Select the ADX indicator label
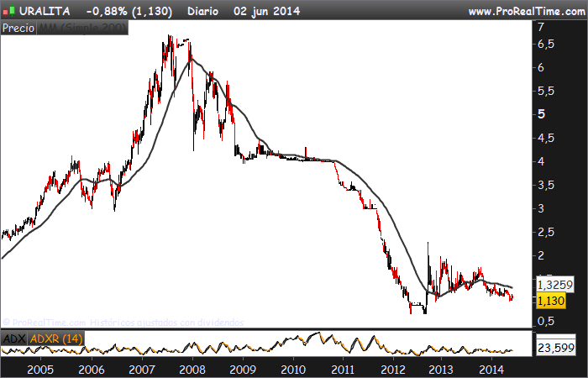This screenshot has height=378, width=588. click(14, 339)
